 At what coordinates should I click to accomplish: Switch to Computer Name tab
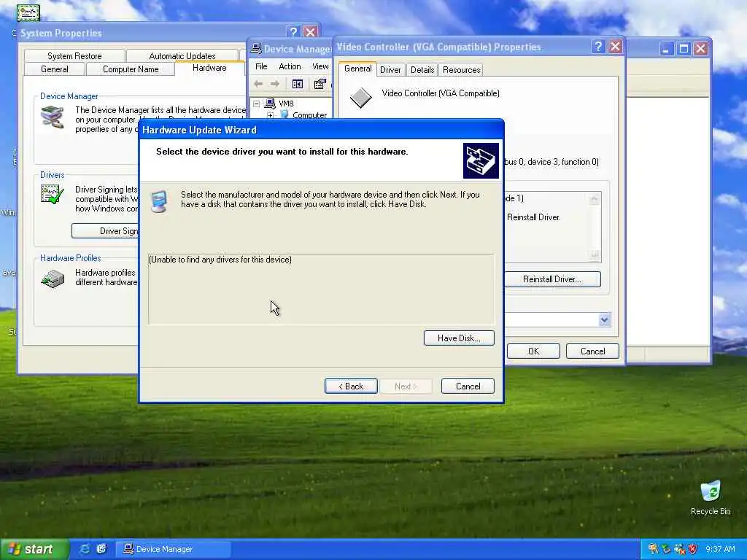click(x=131, y=69)
